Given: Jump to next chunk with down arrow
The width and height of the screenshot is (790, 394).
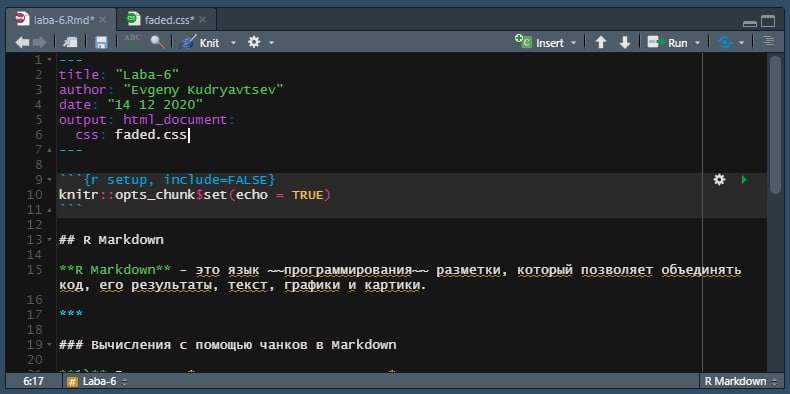Looking at the screenshot, I should coord(625,43).
